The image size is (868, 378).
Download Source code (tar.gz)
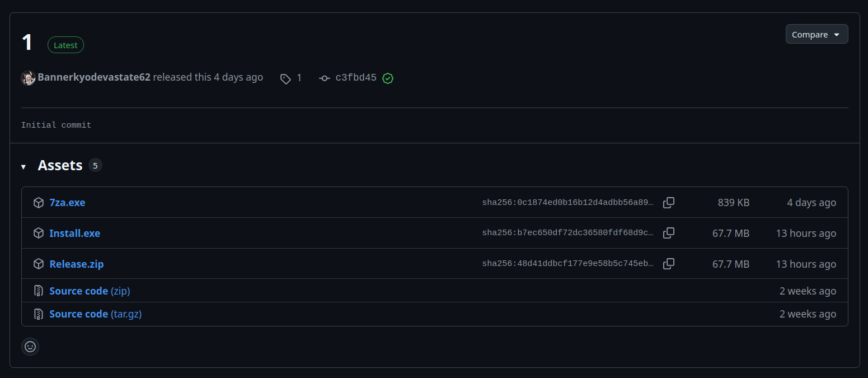[x=96, y=314]
